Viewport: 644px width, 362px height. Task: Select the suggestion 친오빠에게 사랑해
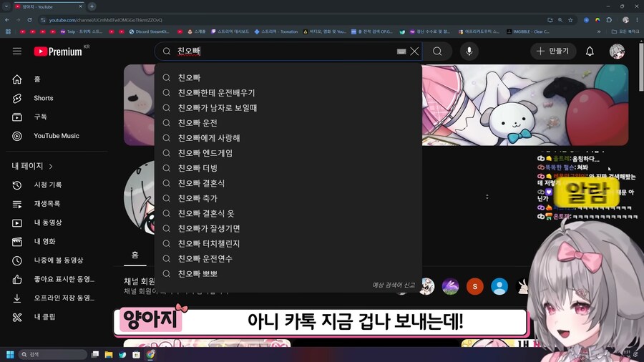pyautogui.click(x=288, y=138)
